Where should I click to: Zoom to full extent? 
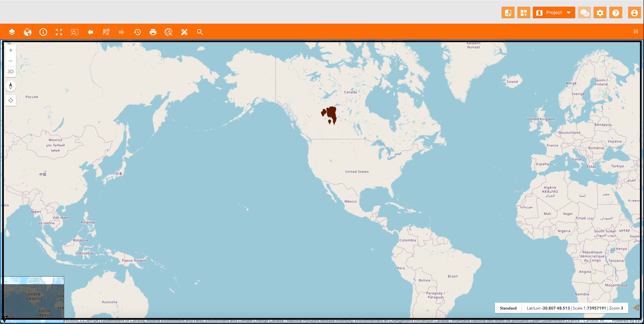click(59, 32)
